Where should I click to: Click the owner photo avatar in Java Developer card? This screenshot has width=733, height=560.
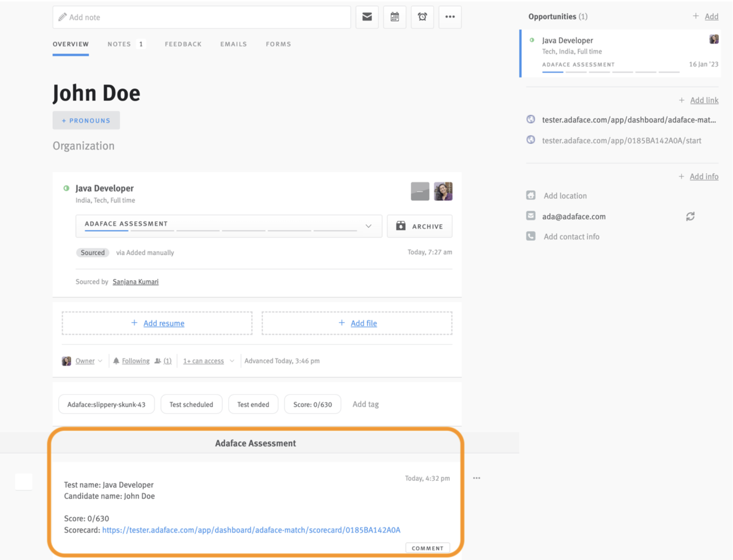point(443,191)
